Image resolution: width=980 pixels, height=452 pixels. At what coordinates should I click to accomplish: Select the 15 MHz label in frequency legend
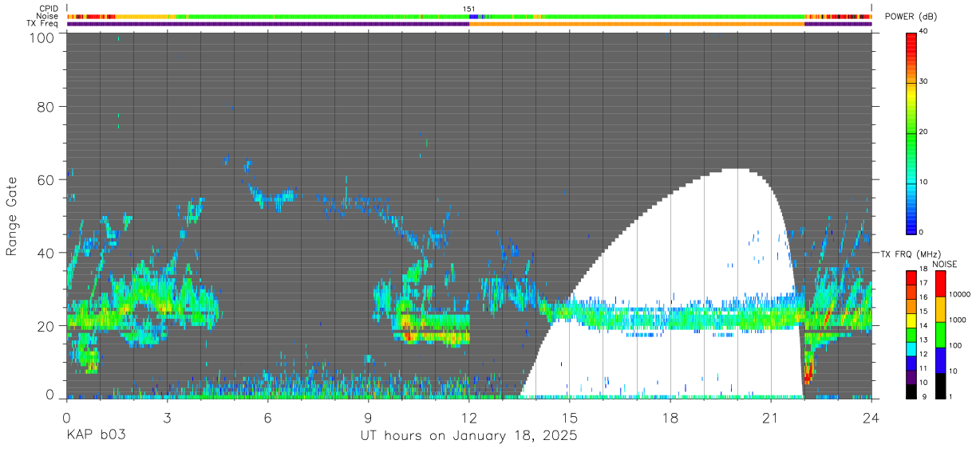pyautogui.click(x=923, y=311)
